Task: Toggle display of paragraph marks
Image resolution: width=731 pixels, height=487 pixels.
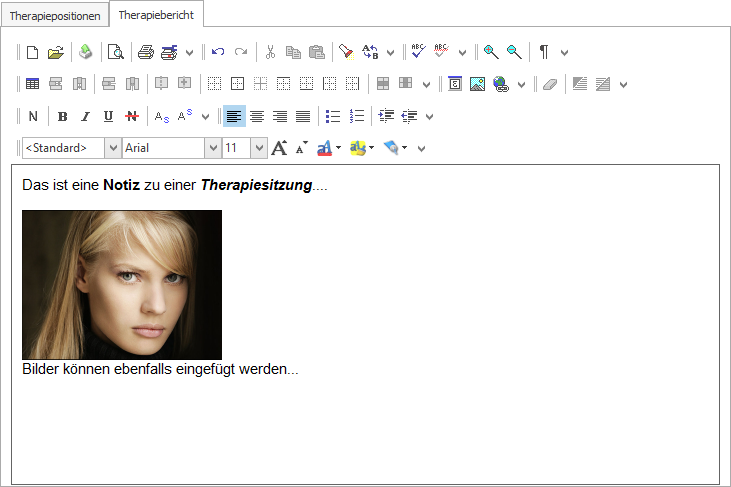Action: point(544,52)
